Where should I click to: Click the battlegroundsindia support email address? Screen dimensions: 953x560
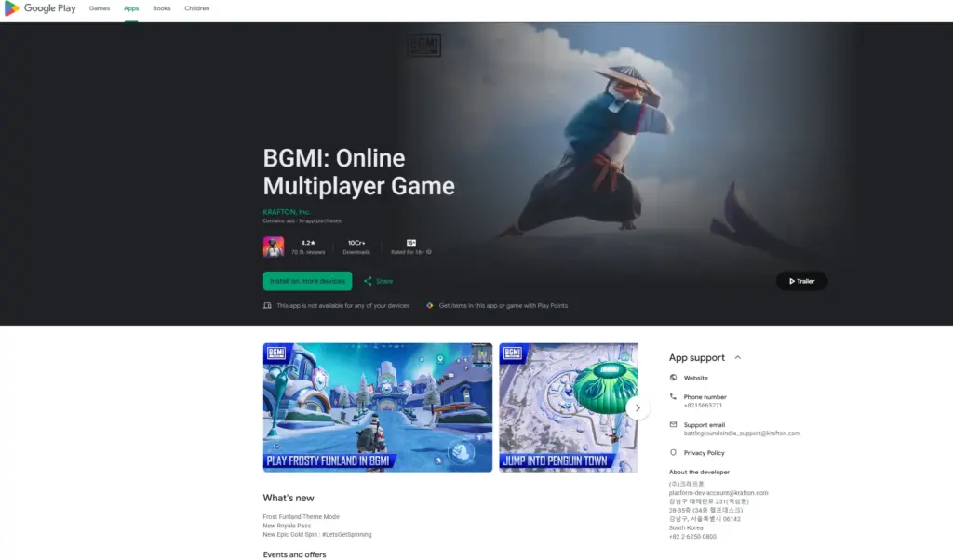pos(742,433)
